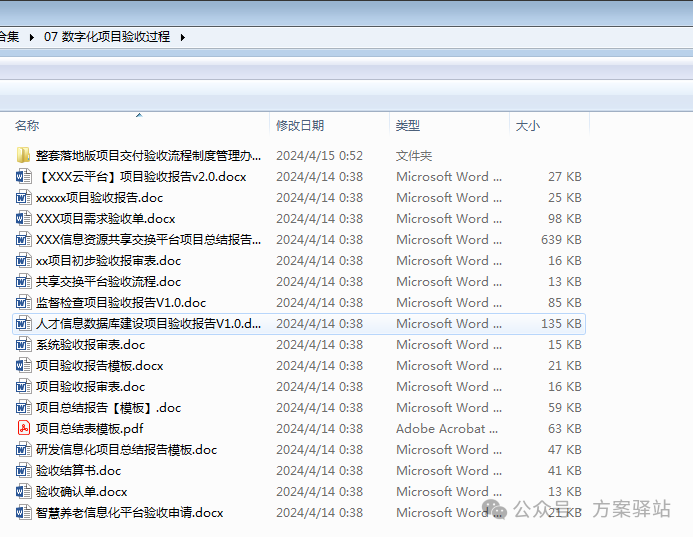Click the 47 KB size cell
The width and height of the screenshot is (693, 537).
pos(565,449)
